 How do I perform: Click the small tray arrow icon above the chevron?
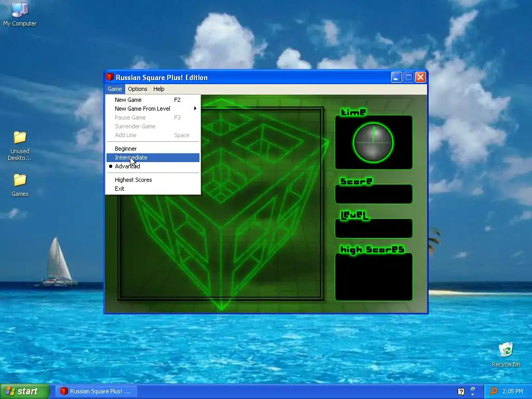[473, 389]
